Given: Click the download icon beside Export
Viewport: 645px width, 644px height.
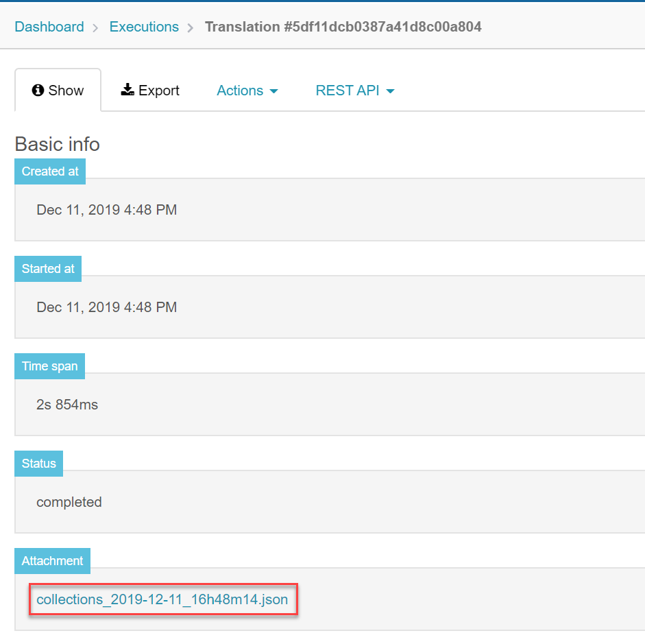Looking at the screenshot, I should pos(127,89).
